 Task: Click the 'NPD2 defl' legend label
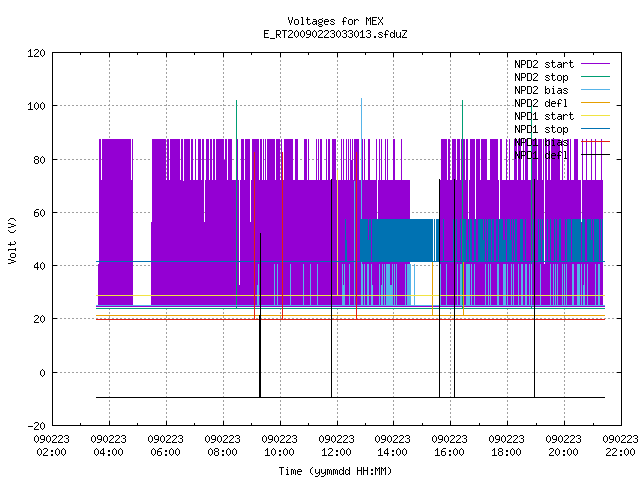[x=541, y=103]
